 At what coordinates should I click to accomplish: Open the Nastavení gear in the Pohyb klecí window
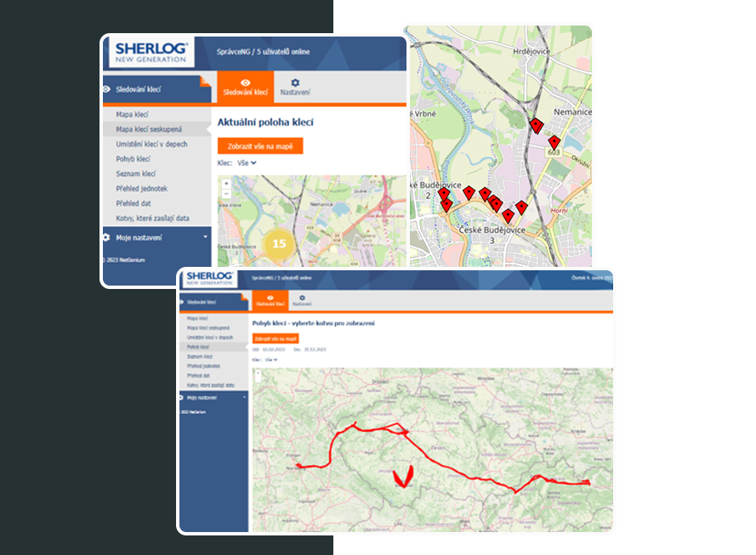click(x=301, y=298)
